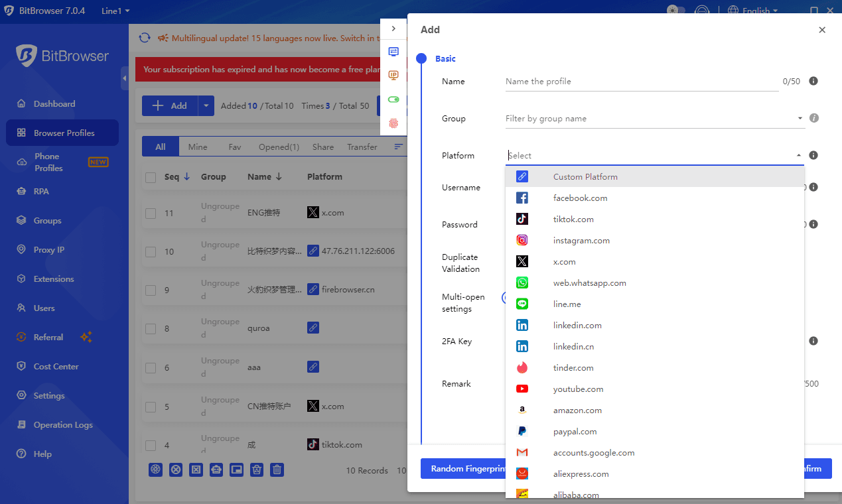Click the link icon in row 8 quroa

313,328
